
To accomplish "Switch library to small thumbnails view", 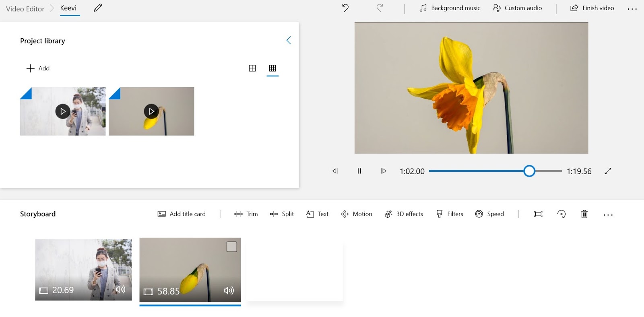I will pyautogui.click(x=272, y=68).
